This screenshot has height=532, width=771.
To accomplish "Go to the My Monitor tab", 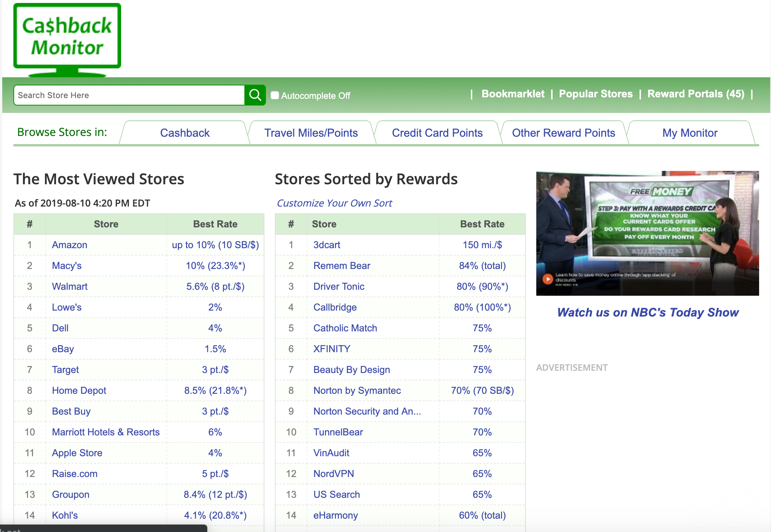I will point(690,133).
